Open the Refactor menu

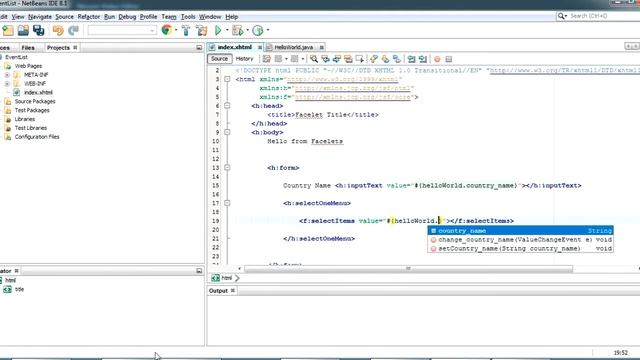(x=89, y=17)
